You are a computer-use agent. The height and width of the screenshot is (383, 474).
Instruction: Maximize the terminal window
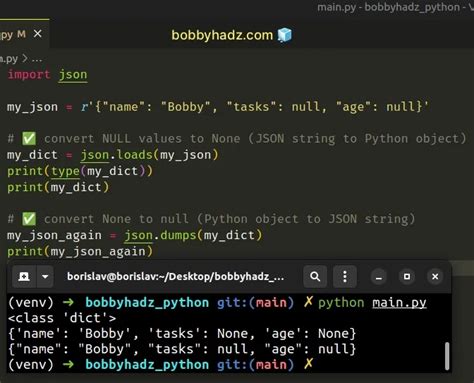pyautogui.click(x=407, y=277)
